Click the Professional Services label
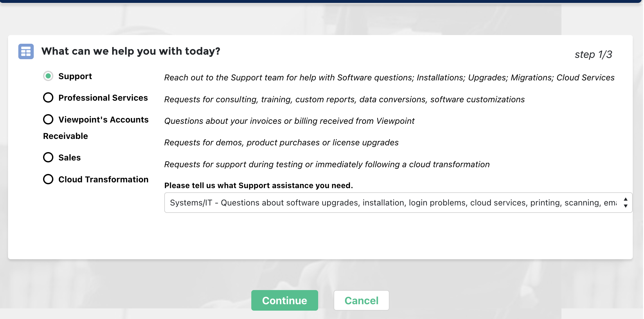The image size is (644, 319). [103, 98]
